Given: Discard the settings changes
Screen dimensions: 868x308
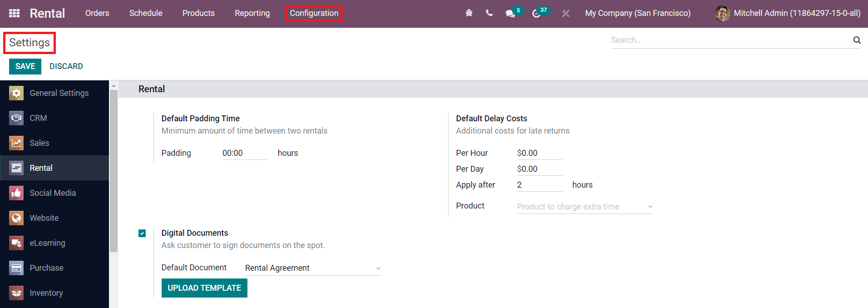Looking at the screenshot, I should pos(66,66).
